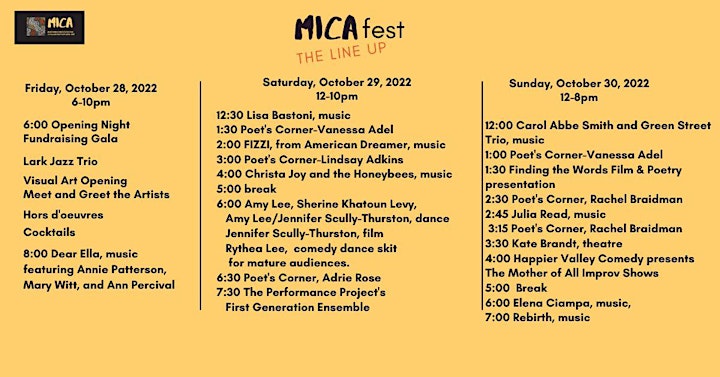Click 12:30 Lisa Bastoni, music
This screenshot has height=377, width=720.
tap(283, 115)
